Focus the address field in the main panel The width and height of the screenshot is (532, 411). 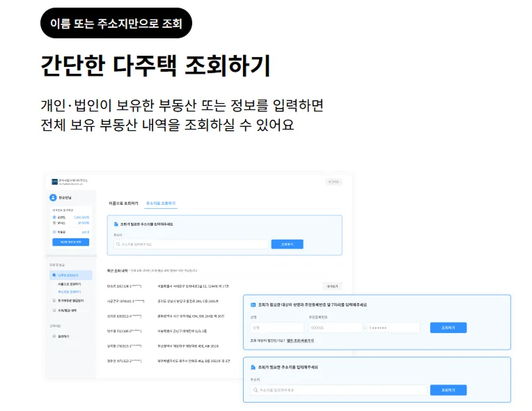pyautogui.click(x=191, y=245)
